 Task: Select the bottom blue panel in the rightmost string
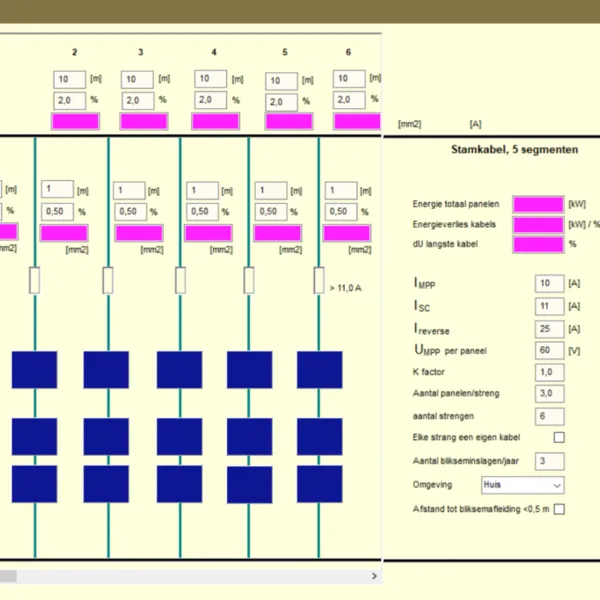pos(319,484)
